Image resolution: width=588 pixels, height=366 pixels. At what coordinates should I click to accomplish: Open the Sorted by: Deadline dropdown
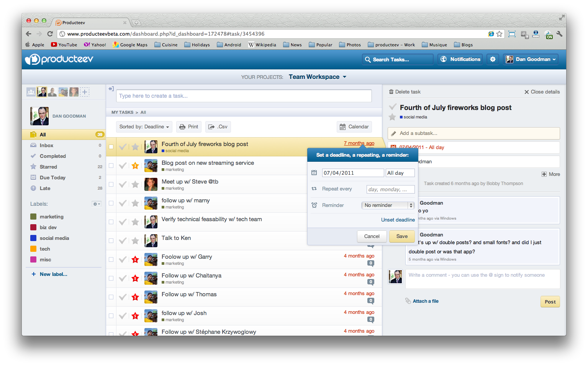coord(144,127)
